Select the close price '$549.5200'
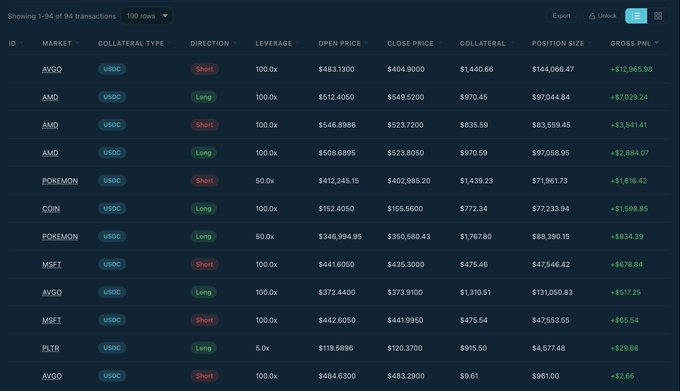Image resolution: width=680 pixels, height=391 pixels. tap(405, 97)
